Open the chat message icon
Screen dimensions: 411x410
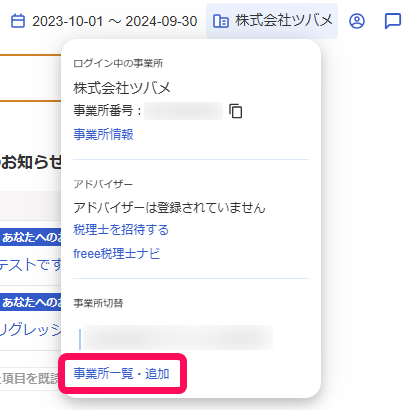coord(393,21)
